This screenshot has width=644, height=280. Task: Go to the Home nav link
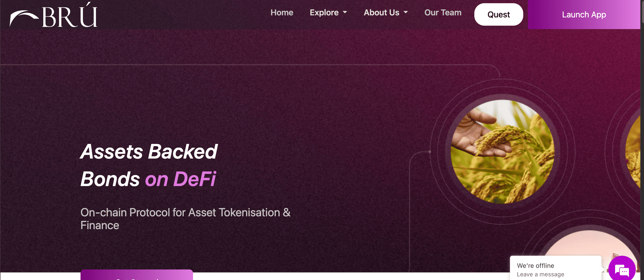point(282,13)
